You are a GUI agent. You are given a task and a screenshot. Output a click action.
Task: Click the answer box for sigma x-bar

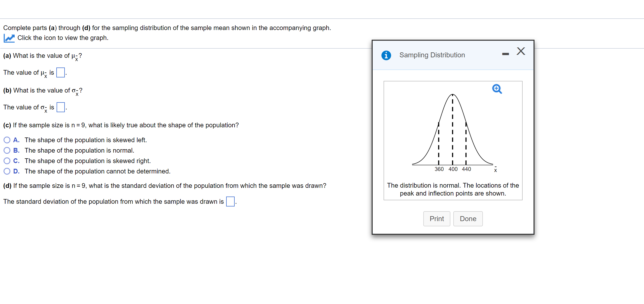[60, 107]
